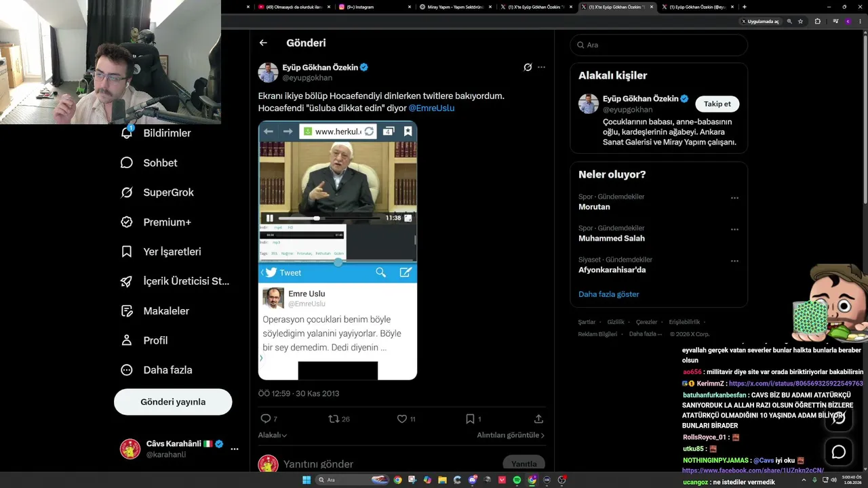Open more options for Afyonkarahisar'da trend
Viewport: 868px width, 488px height.
pyautogui.click(x=734, y=262)
